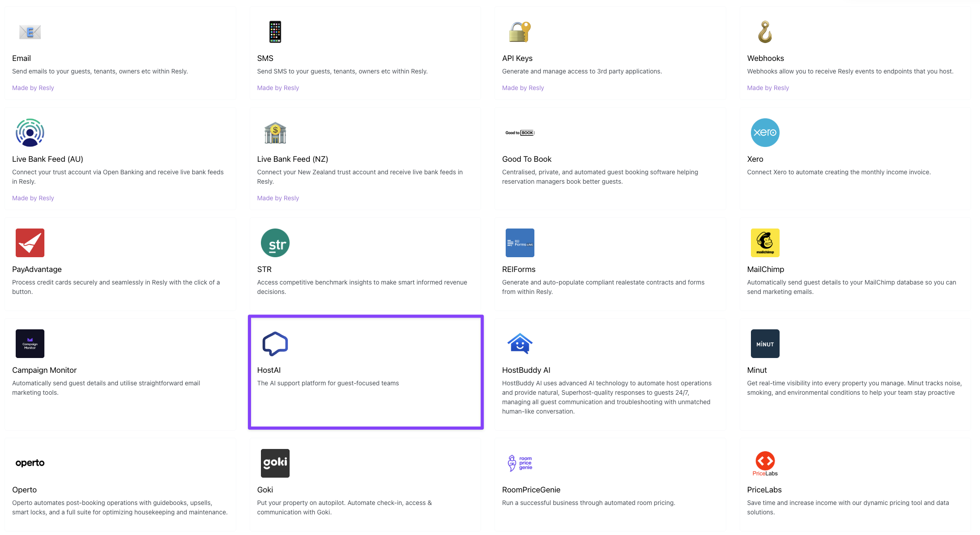The width and height of the screenshot is (980, 535).
Task: Open the Good To Book card title
Action: coord(526,159)
